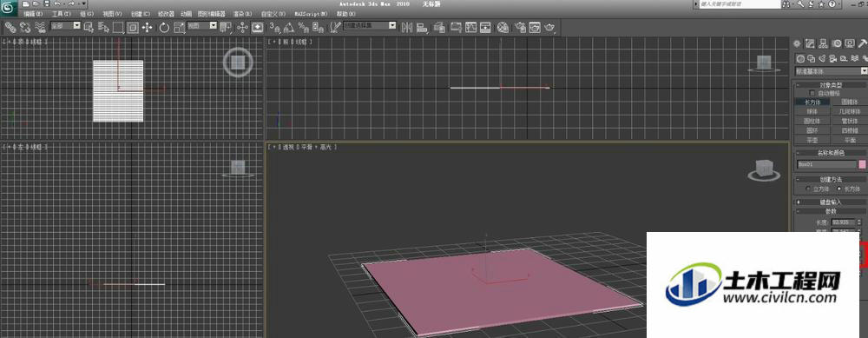868x338 pixels.
Task: Collapse the 参数 rollout
Action: [832, 211]
